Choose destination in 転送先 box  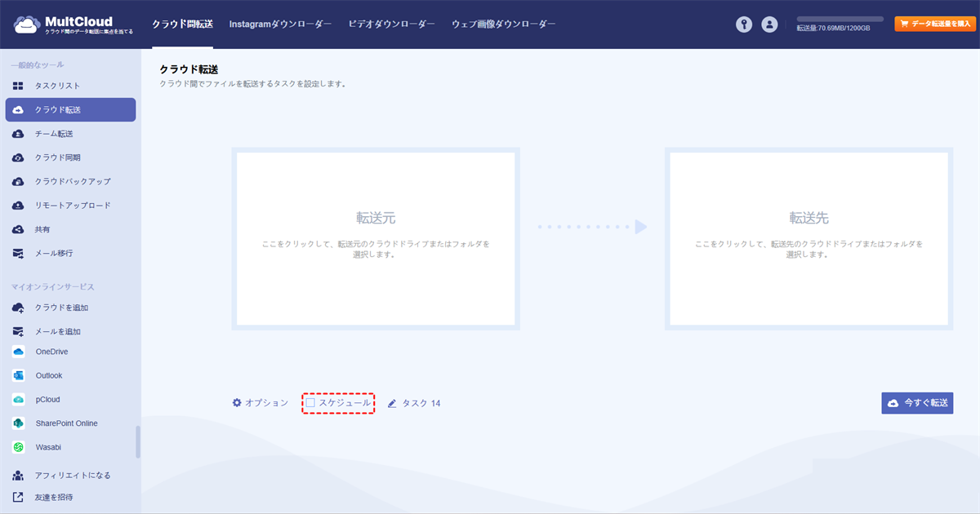pyautogui.click(x=808, y=238)
